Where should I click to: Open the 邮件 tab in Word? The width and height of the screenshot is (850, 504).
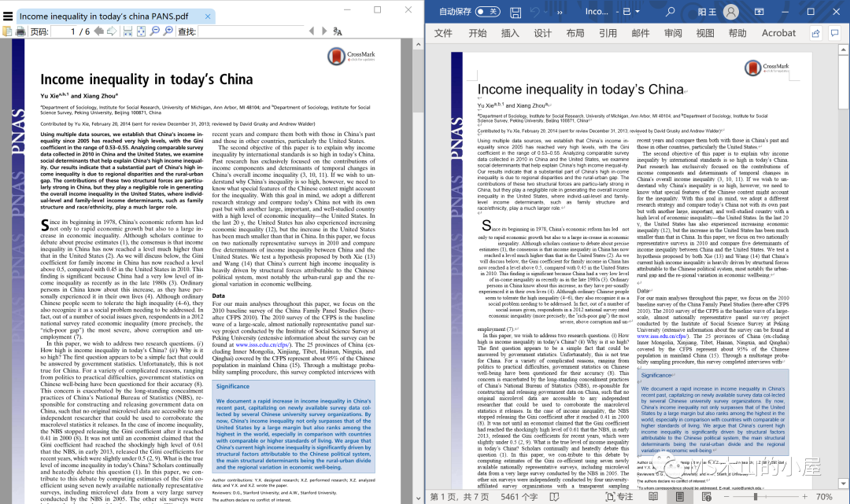640,33
